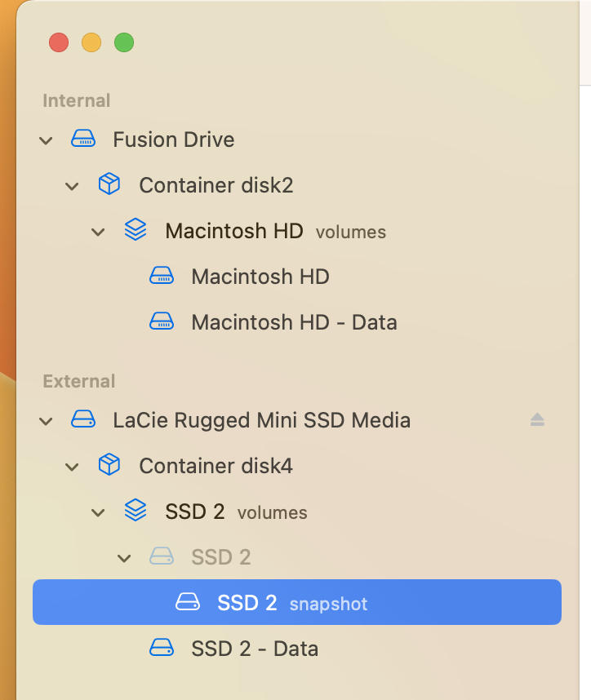The width and height of the screenshot is (591, 700).
Task: Collapse the Macintosh HD volumes group
Action: point(99,232)
